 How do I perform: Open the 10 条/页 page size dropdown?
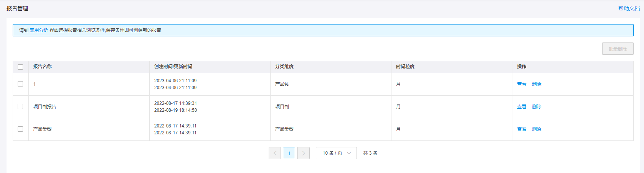pyautogui.click(x=336, y=153)
